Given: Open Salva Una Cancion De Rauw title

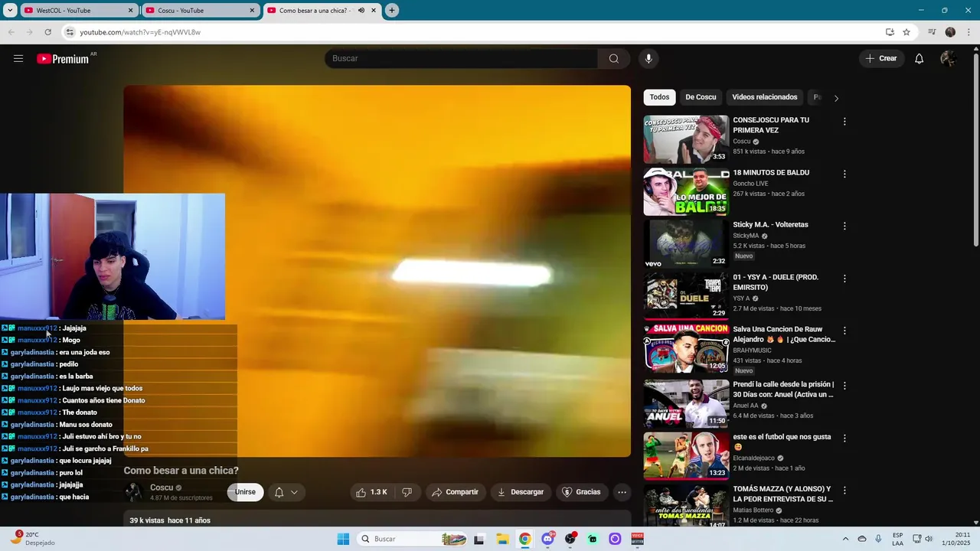Looking at the screenshot, I should pos(784,334).
